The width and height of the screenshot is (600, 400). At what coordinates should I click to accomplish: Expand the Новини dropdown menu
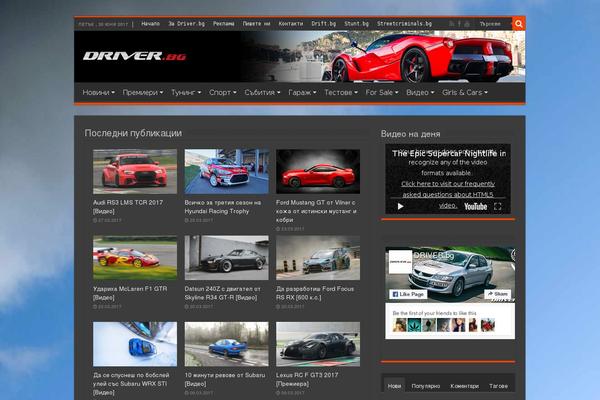[x=98, y=92]
